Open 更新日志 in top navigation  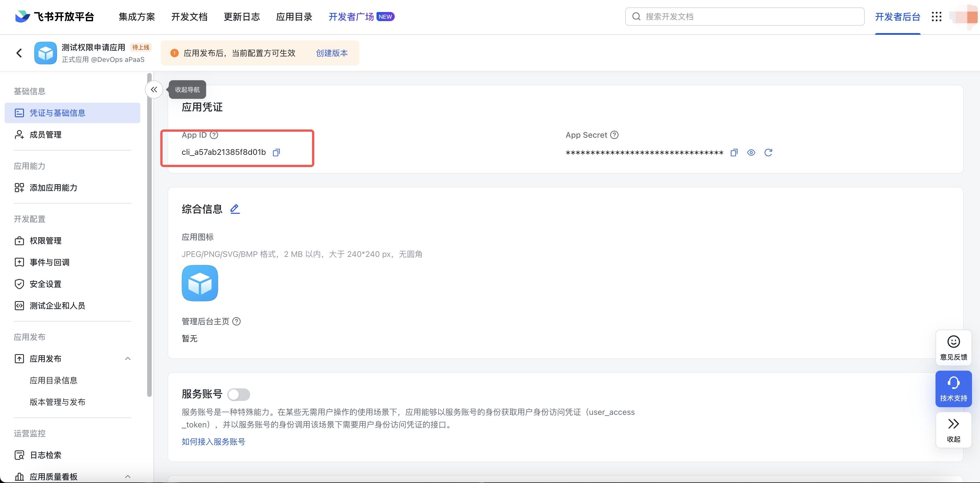pyautogui.click(x=242, y=17)
